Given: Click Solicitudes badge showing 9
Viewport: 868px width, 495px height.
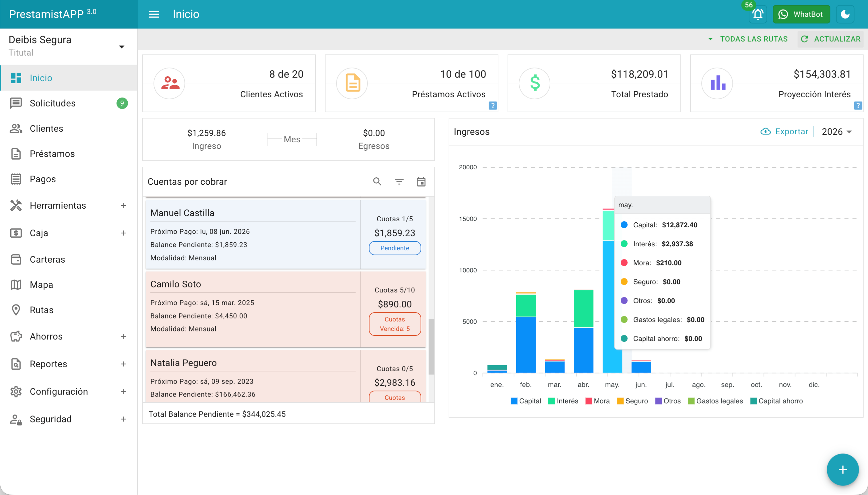Looking at the screenshot, I should point(122,103).
